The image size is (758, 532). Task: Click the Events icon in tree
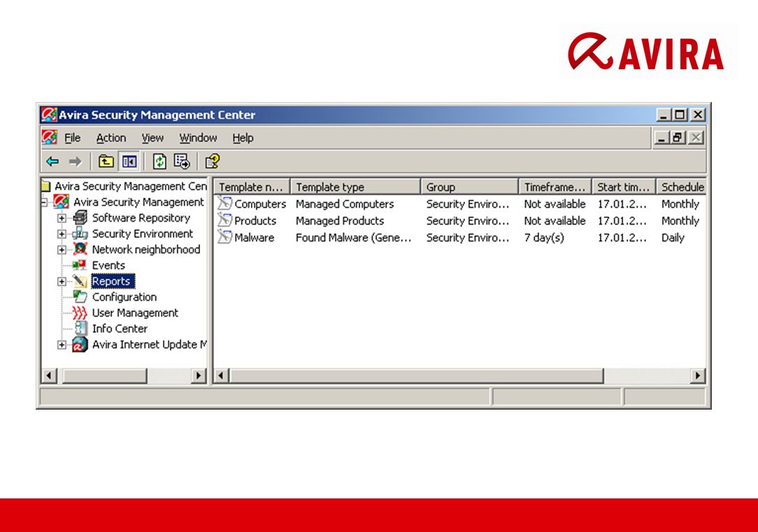pyautogui.click(x=80, y=265)
